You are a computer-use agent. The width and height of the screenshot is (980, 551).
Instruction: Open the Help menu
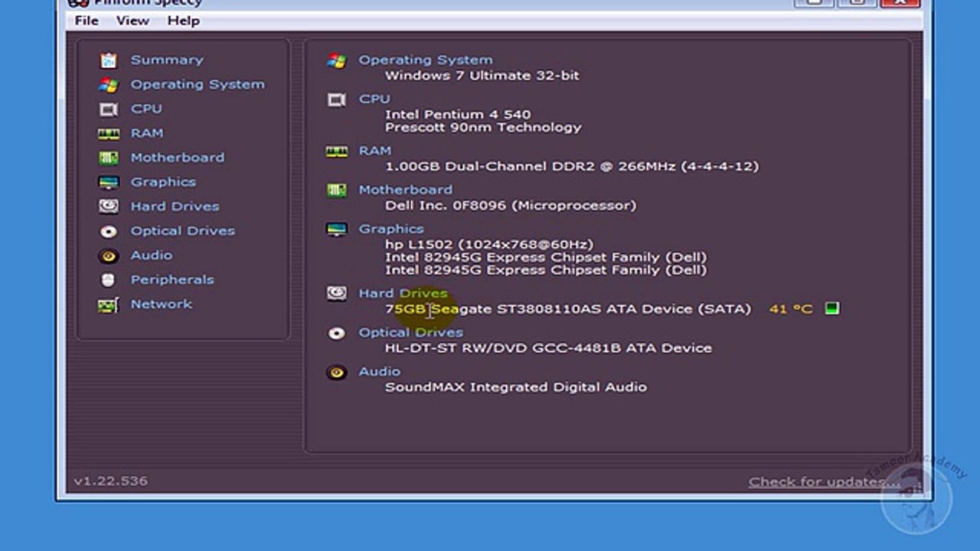(184, 21)
